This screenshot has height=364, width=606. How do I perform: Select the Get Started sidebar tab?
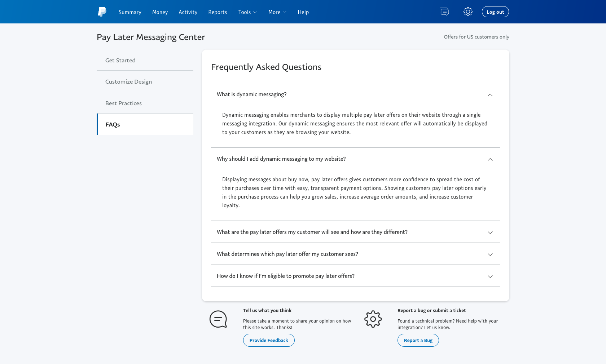coord(145,60)
